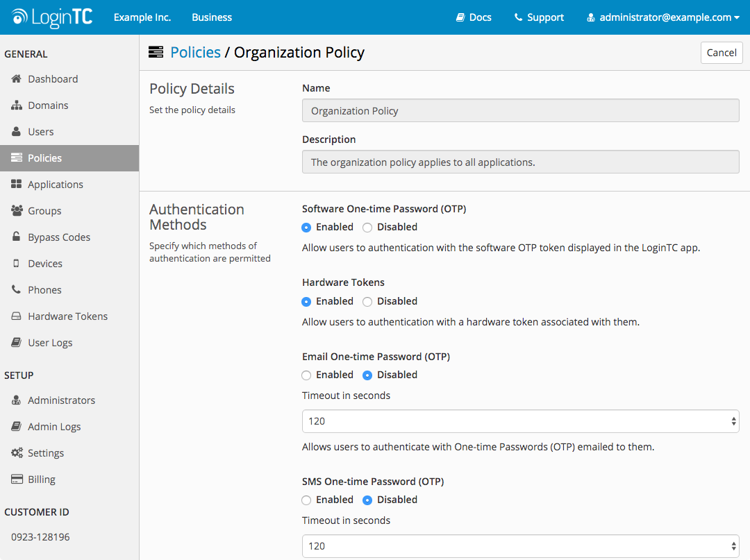This screenshot has width=750, height=560.
Task: Click the Admin Logs book icon
Action: [16, 426]
